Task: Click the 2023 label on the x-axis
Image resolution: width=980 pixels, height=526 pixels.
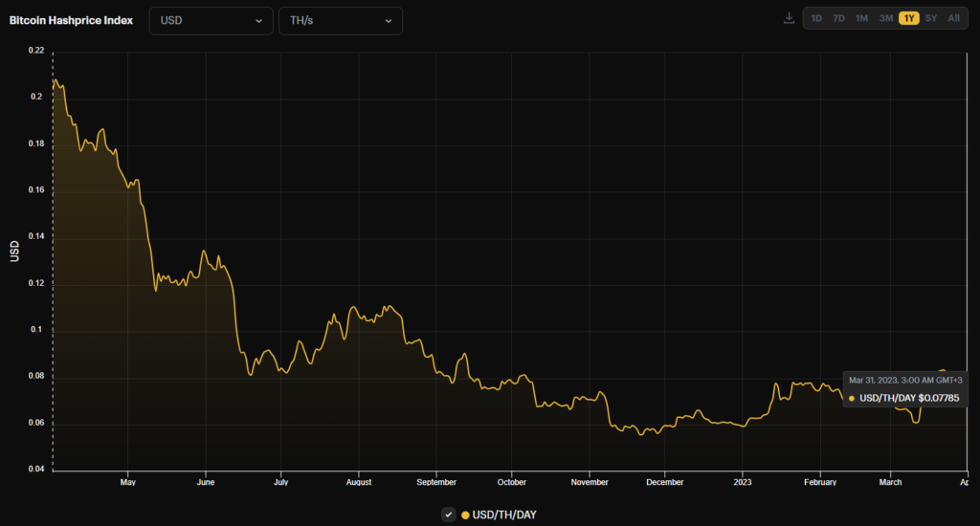Action: 742,482
